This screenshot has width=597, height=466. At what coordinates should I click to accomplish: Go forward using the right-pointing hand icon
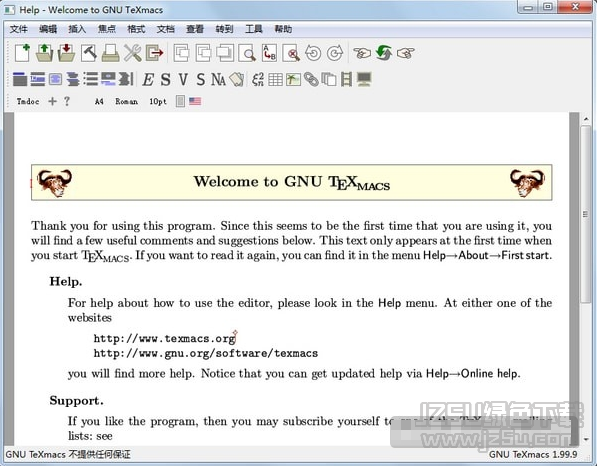click(406, 53)
